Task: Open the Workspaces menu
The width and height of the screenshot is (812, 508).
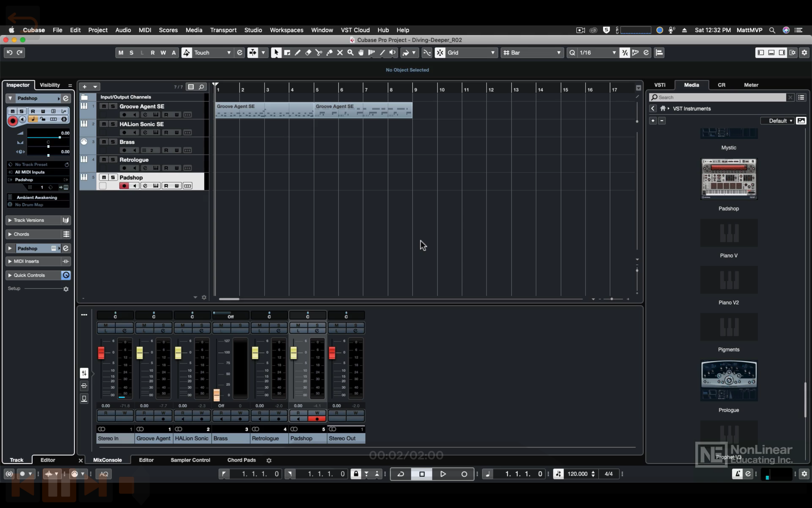Action: point(286,30)
